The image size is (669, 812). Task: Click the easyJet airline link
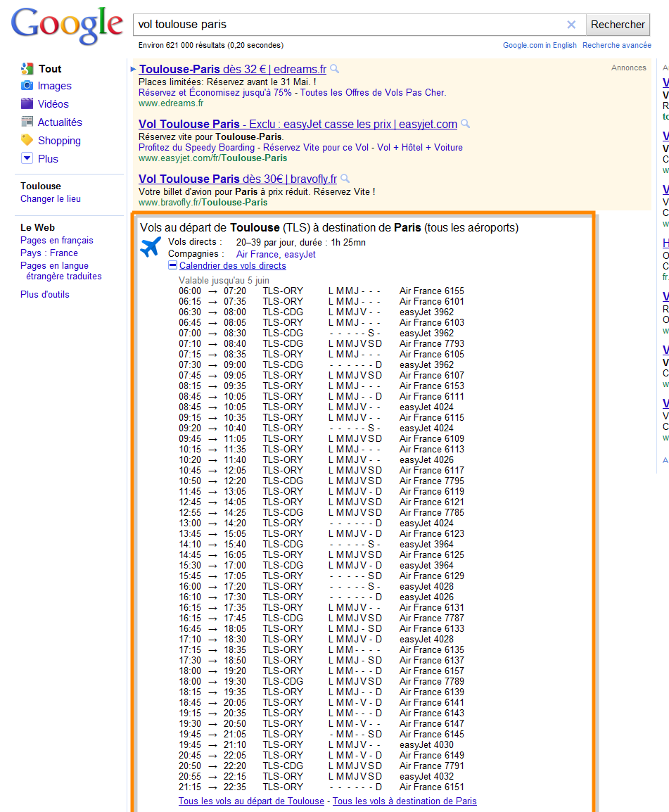300,254
